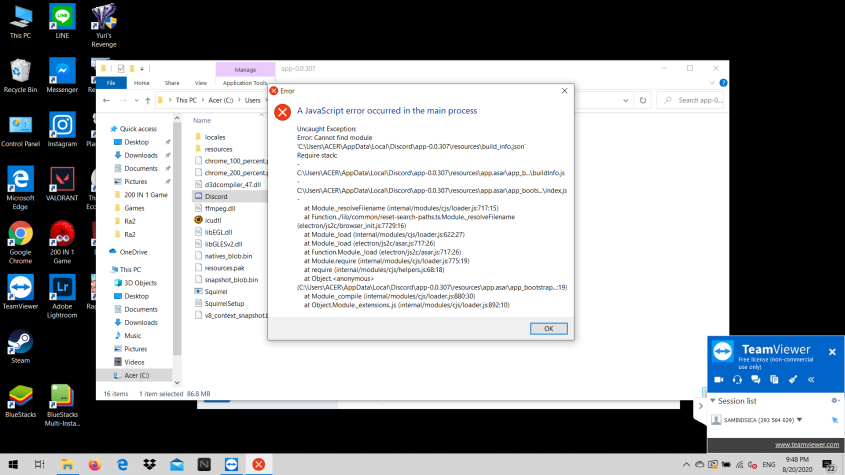Close the Error dialog with its X button
The height and width of the screenshot is (475, 845).
tap(564, 91)
